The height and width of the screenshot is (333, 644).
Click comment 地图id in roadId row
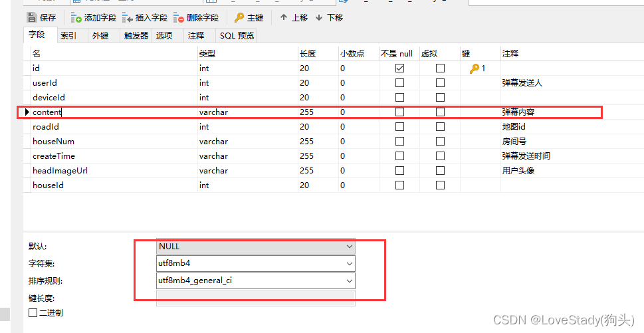click(514, 126)
